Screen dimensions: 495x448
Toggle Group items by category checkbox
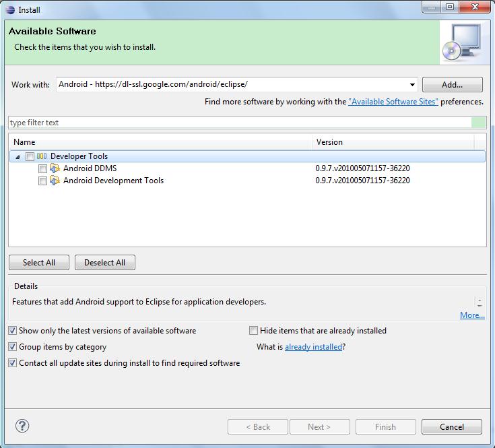click(12, 347)
